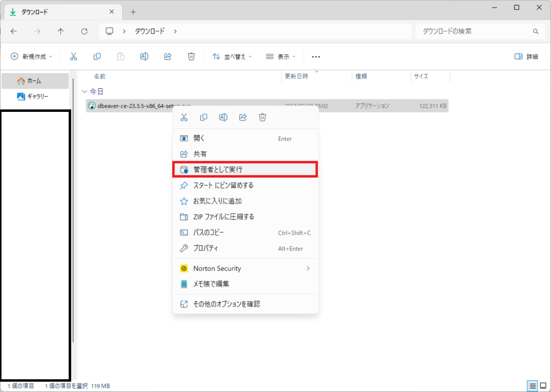The image size is (551, 392).
Task: Switch to details list view icon
Action: tap(533, 386)
